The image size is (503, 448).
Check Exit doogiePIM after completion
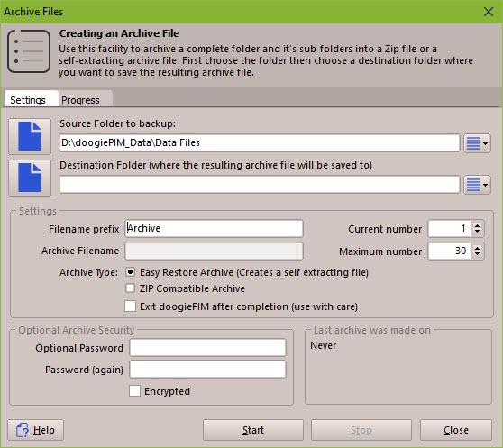[x=130, y=306]
